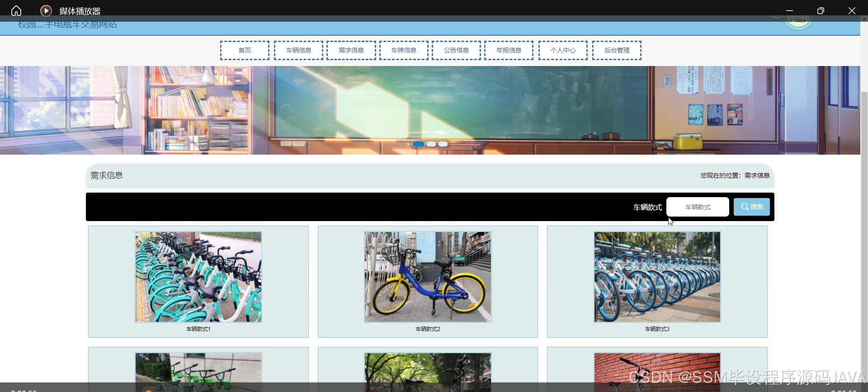Open the 举报信息 navigation tab
Viewport: 868px width, 392px height.
(509, 50)
